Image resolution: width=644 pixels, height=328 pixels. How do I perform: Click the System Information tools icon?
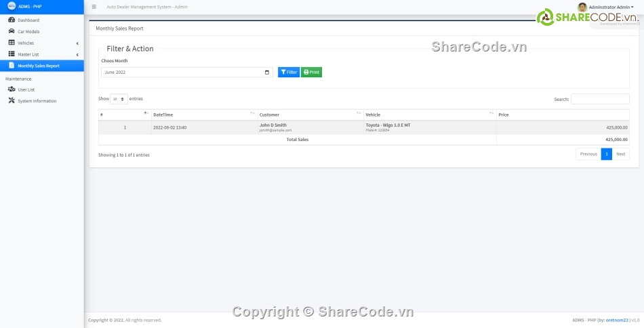12,101
